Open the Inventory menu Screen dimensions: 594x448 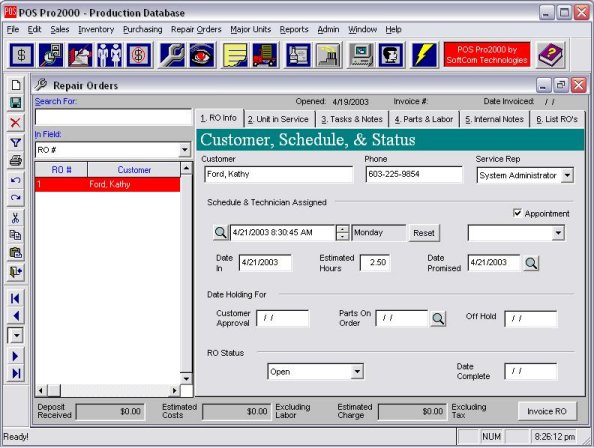pos(96,30)
